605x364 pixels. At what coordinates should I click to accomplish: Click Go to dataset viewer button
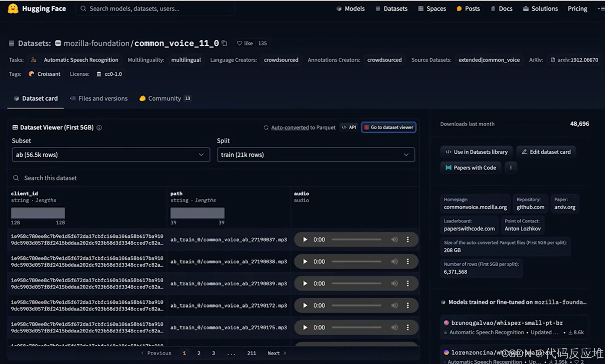pos(389,127)
